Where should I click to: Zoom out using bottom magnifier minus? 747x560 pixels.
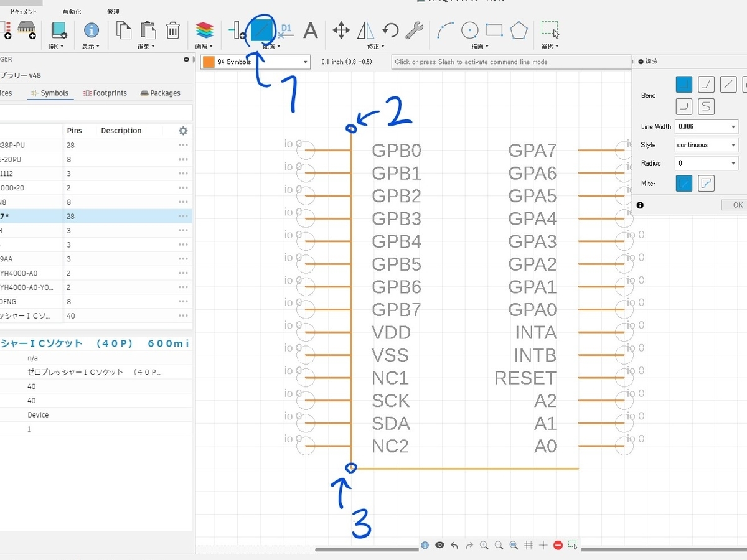(x=499, y=545)
